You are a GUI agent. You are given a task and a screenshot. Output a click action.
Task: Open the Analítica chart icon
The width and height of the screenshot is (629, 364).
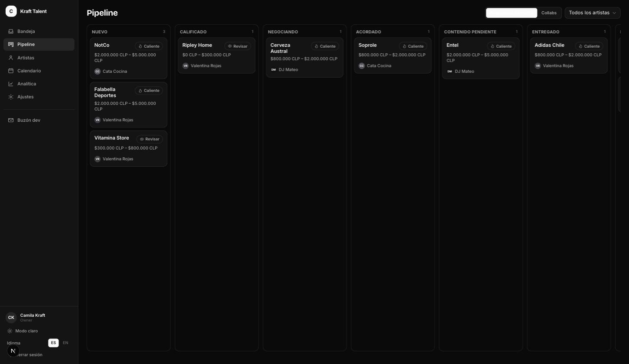click(x=11, y=84)
